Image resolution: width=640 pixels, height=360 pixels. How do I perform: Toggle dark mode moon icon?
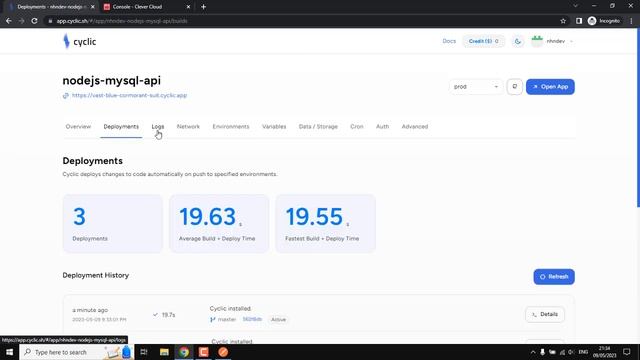tap(518, 41)
